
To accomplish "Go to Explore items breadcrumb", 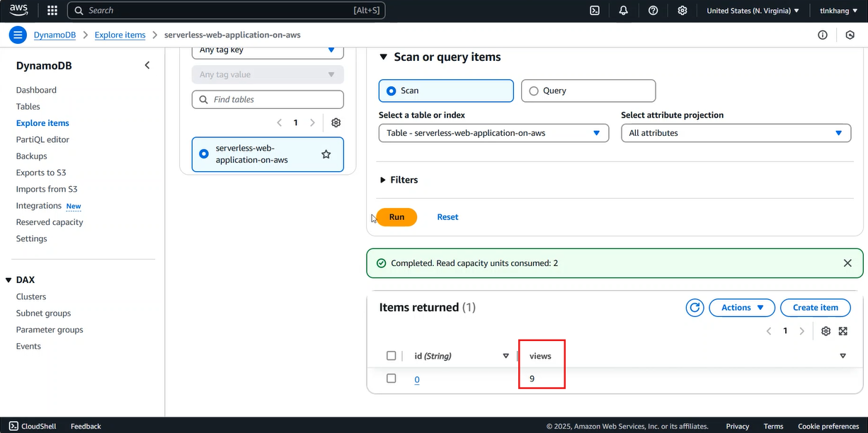I will pyautogui.click(x=120, y=35).
